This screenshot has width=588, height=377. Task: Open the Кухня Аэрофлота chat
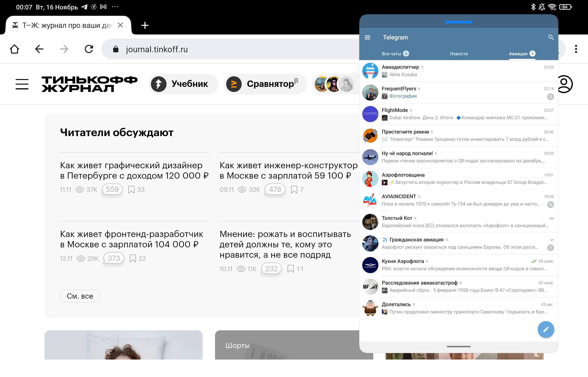(x=459, y=265)
